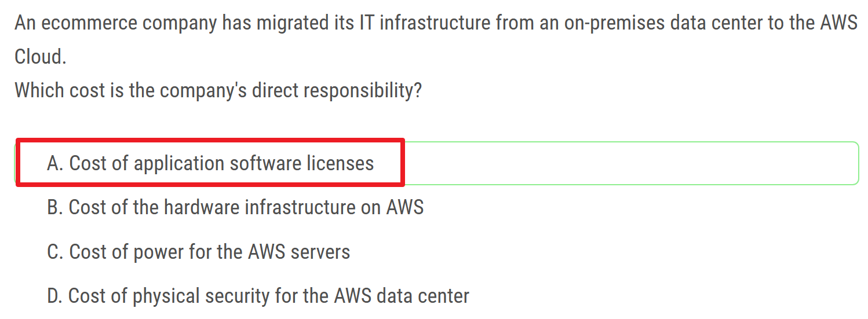
Task: Click the "A." letter label
Action: [55, 163]
